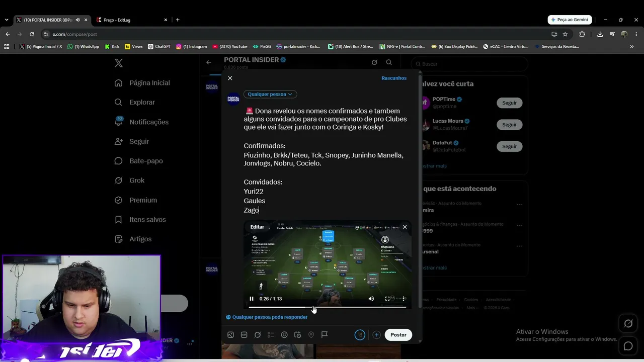
Task: Add a poll to the post
Action: tap(271, 335)
